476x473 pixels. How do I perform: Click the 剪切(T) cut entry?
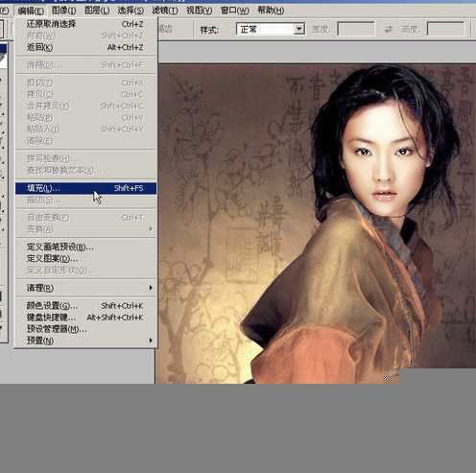(x=85, y=83)
